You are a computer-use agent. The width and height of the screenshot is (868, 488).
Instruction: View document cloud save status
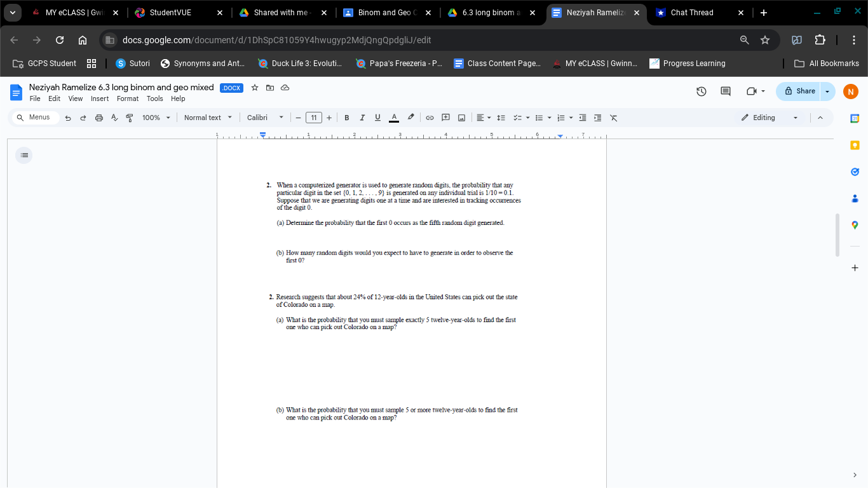click(x=285, y=88)
